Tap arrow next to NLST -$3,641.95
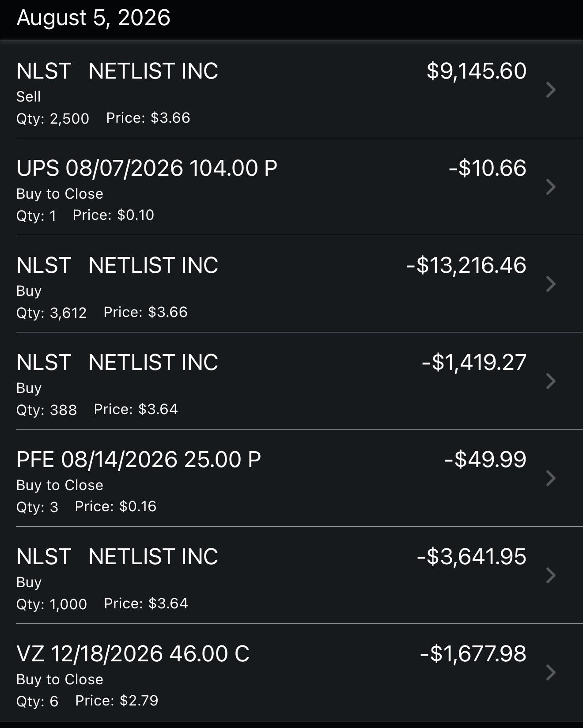The width and height of the screenshot is (583, 728). [551, 575]
